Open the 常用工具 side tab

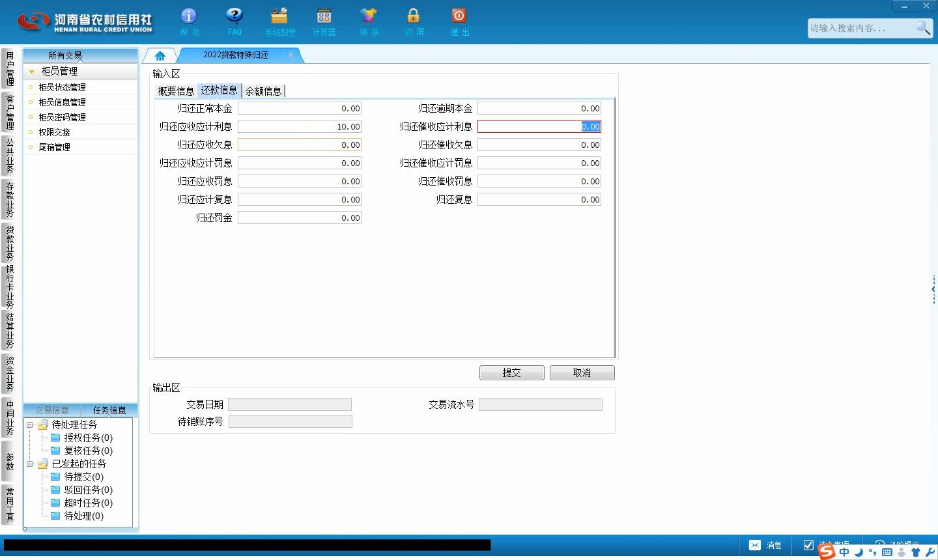(10, 505)
